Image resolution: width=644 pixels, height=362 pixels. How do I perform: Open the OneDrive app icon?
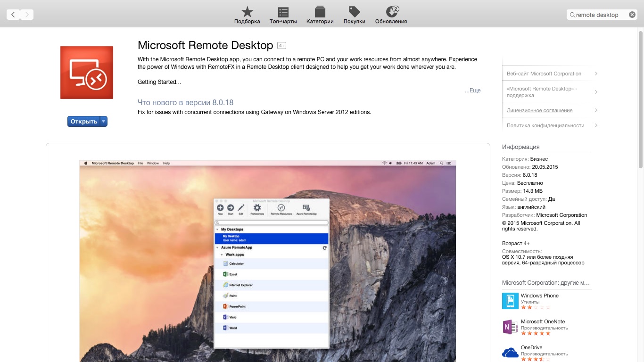point(510,353)
